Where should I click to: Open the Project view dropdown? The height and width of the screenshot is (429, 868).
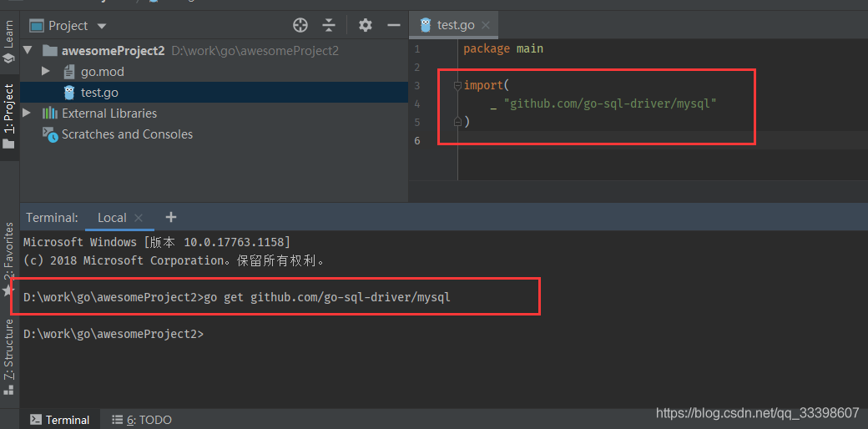pyautogui.click(x=102, y=26)
